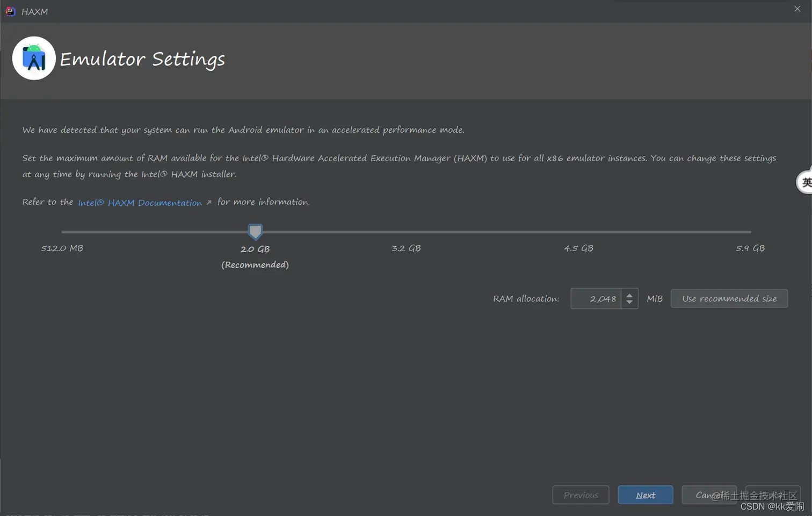
Task: Proceed with the Next button
Action: (x=646, y=495)
